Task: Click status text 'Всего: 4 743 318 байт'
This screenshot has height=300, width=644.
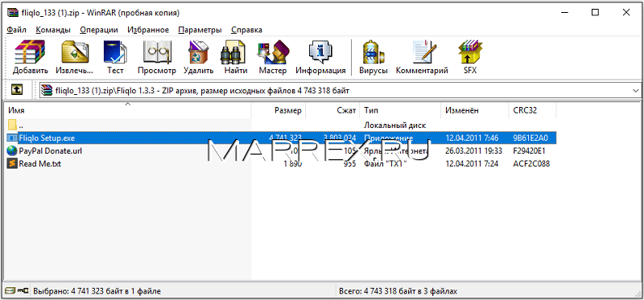Action: coord(398,291)
